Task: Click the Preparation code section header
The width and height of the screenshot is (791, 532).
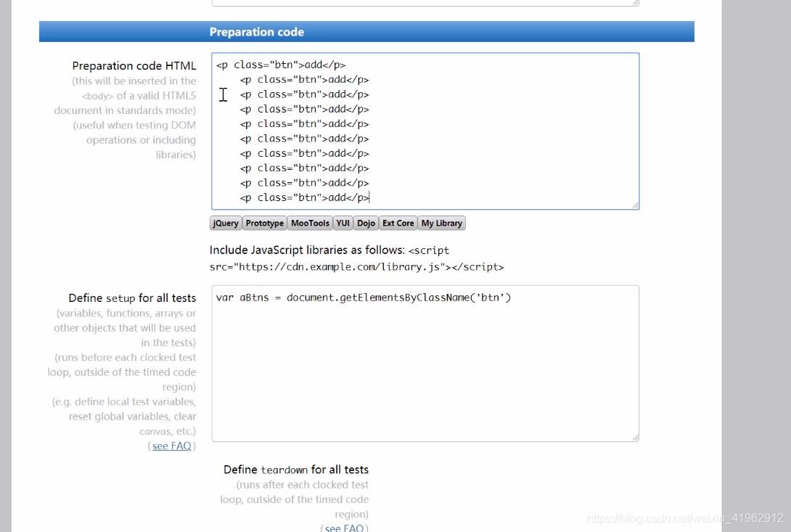Action: pyautogui.click(x=366, y=32)
